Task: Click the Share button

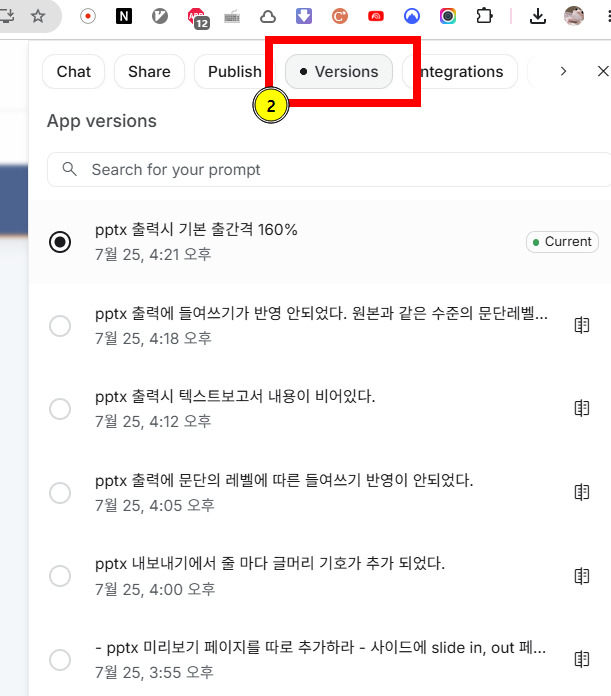Action: 150,71
